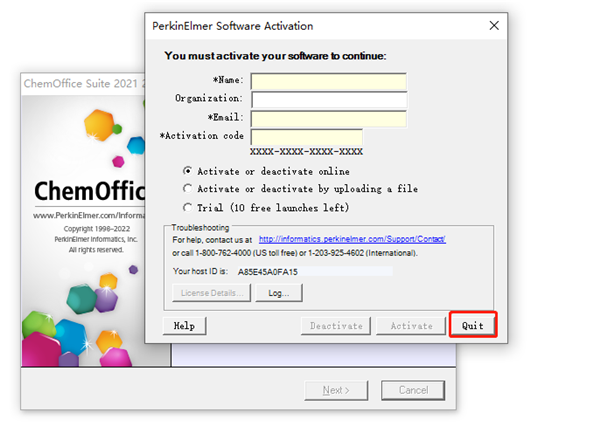
Task: Click the Deactivate button
Action: tap(335, 325)
